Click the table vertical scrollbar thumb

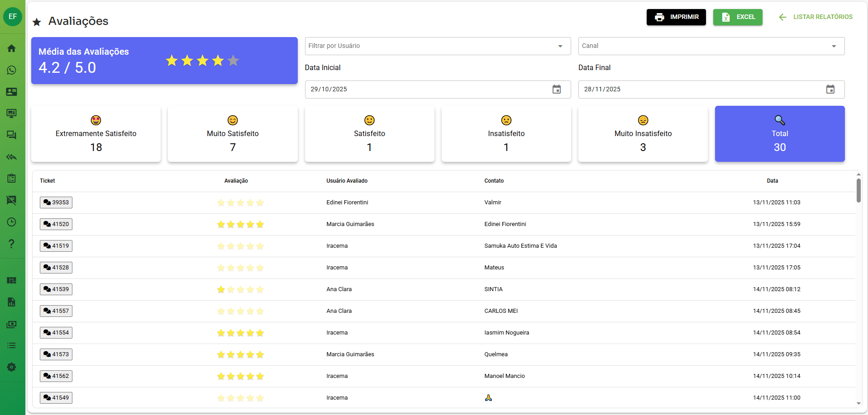(858, 190)
